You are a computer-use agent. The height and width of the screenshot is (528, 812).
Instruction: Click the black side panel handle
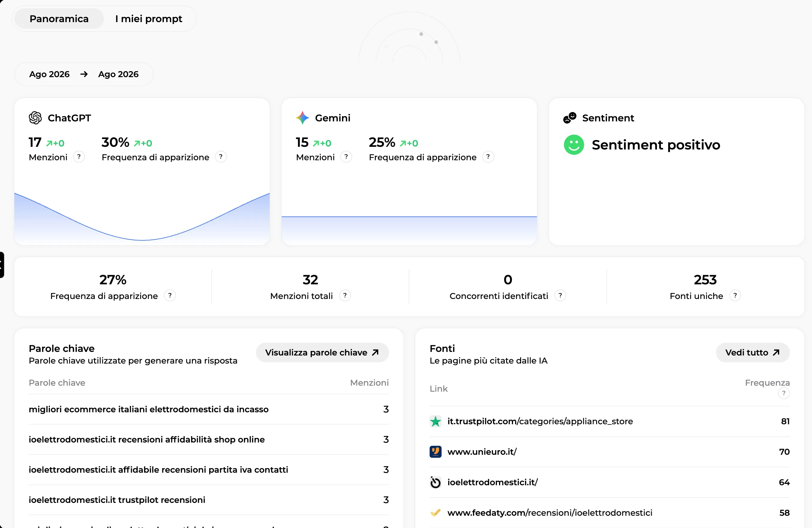coord(2,265)
